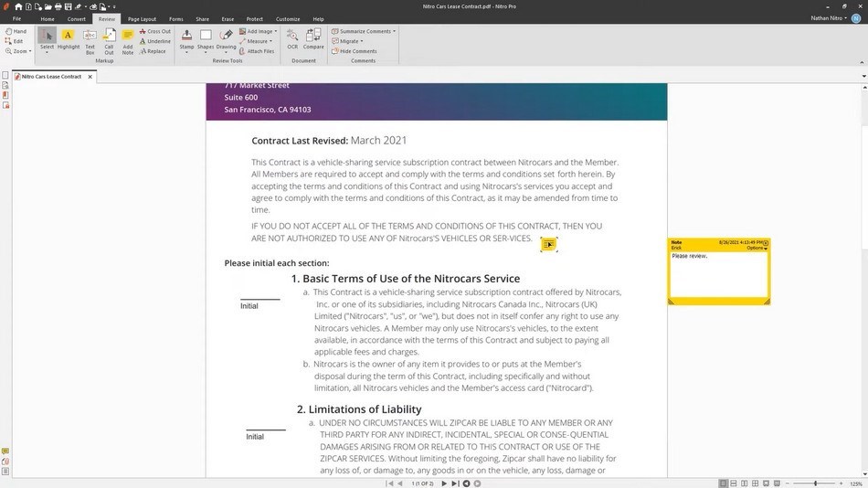This screenshot has height=488, width=868.
Task: Open the File menu
Action: 16,18
